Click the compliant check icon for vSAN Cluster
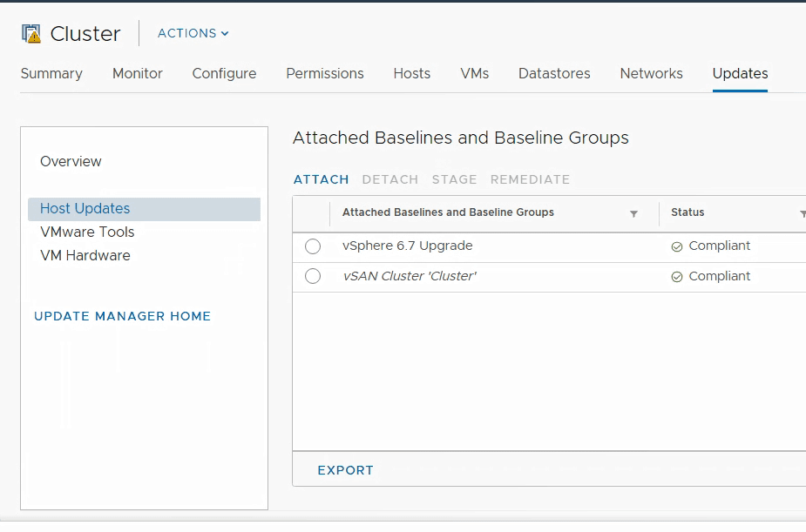Viewport: 806px width, 532px height. click(677, 277)
